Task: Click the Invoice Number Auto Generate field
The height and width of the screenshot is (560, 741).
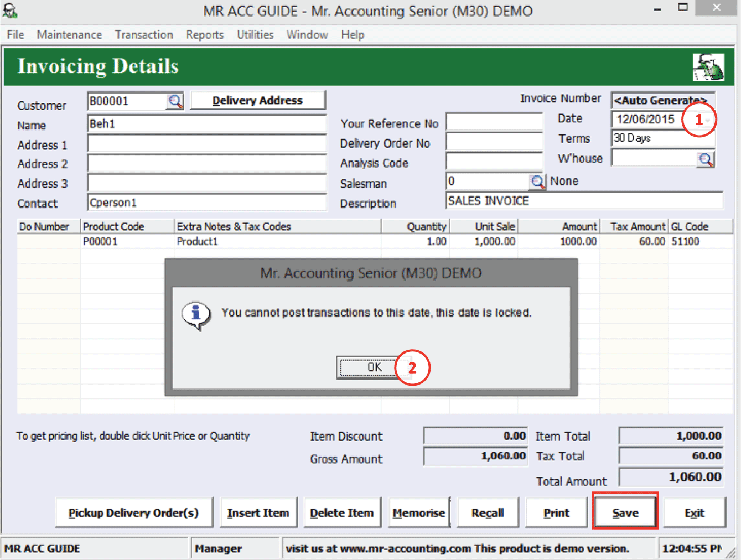Action: [x=663, y=100]
